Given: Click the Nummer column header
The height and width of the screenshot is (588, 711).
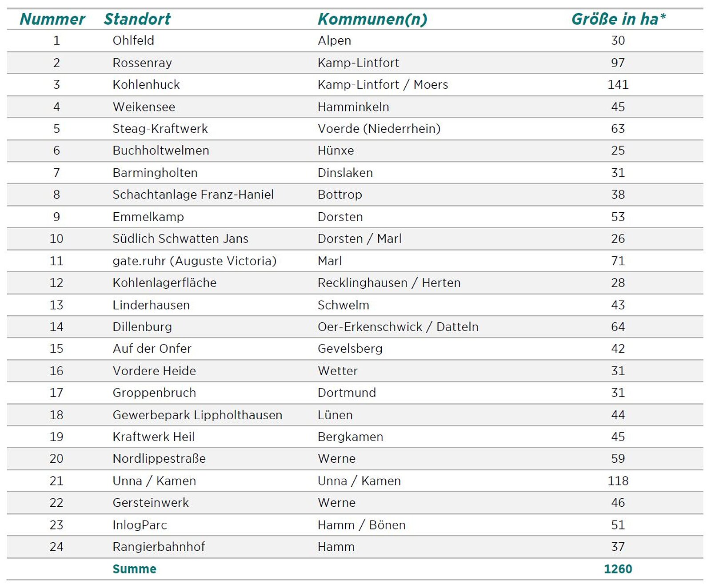Looking at the screenshot, I should [x=52, y=19].
